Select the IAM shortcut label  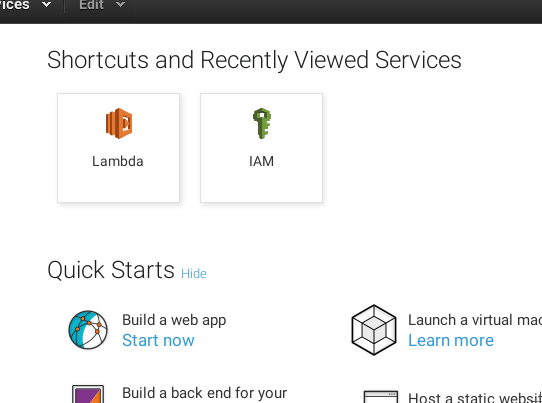tap(261, 161)
